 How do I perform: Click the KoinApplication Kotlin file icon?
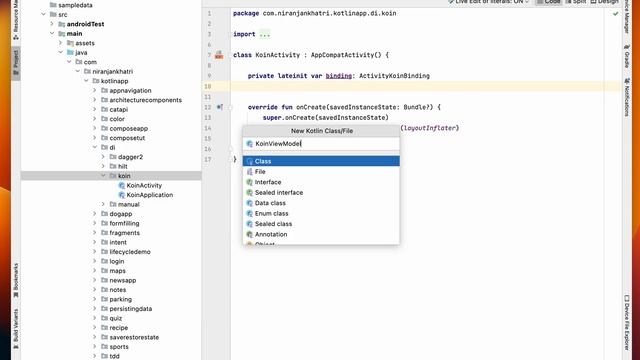point(121,195)
